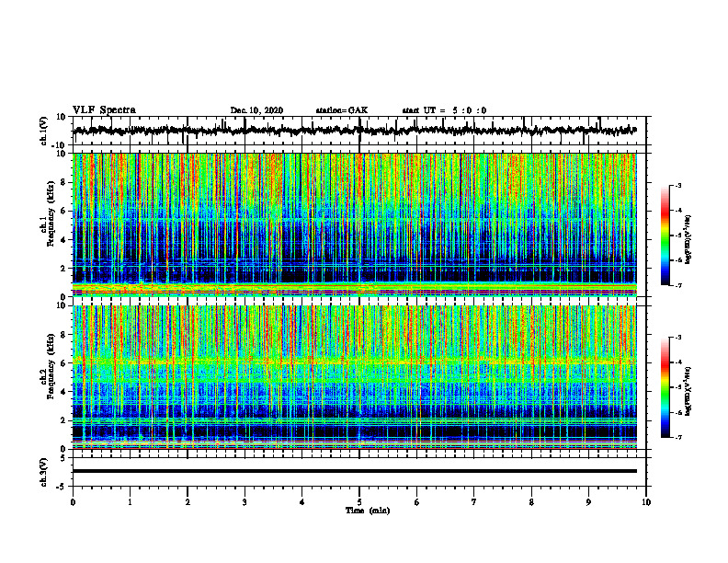Screen dimensions: 728x563
Task: Click the '6' kHz tick on ch.1 frequency axis
Action: point(63,211)
